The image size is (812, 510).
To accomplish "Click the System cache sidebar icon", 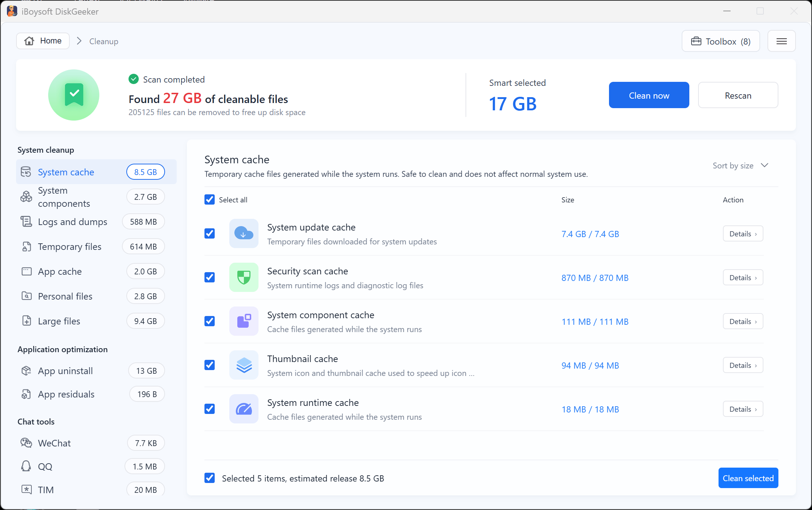I will point(26,172).
